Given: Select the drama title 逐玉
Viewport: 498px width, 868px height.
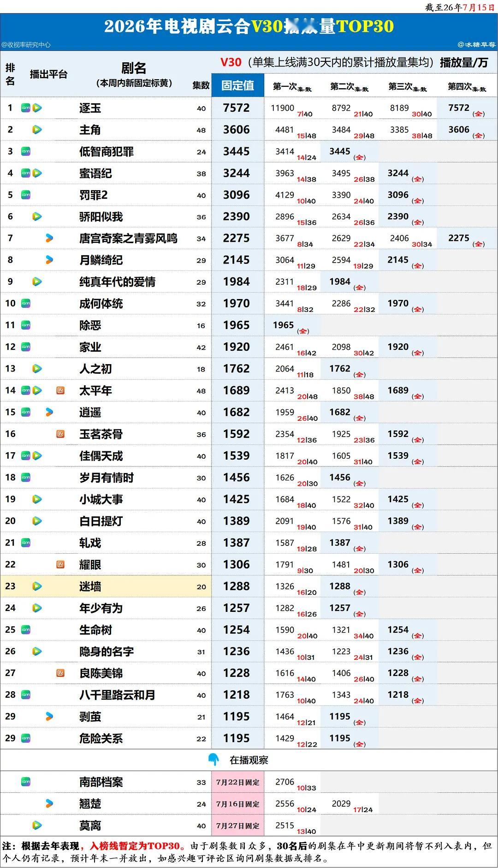Looking at the screenshot, I should coord(90,108).
